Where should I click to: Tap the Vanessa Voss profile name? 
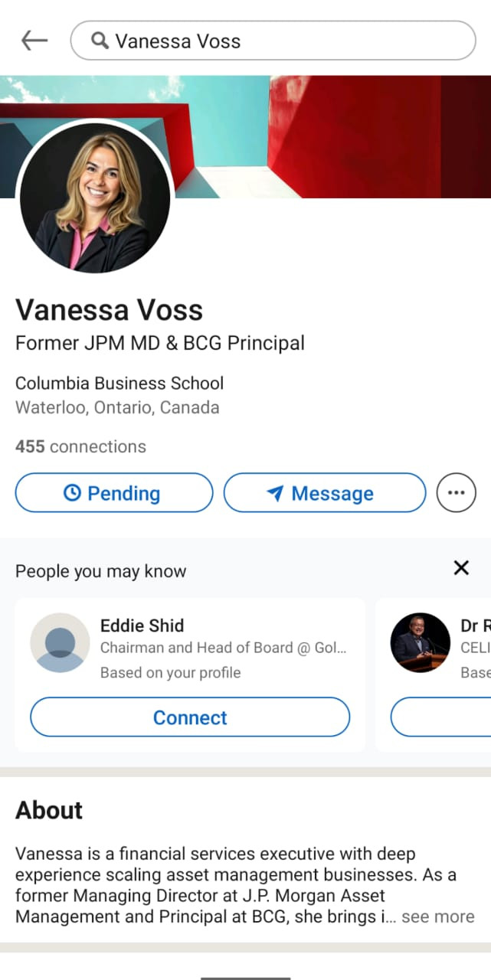[x=109, y=310]
